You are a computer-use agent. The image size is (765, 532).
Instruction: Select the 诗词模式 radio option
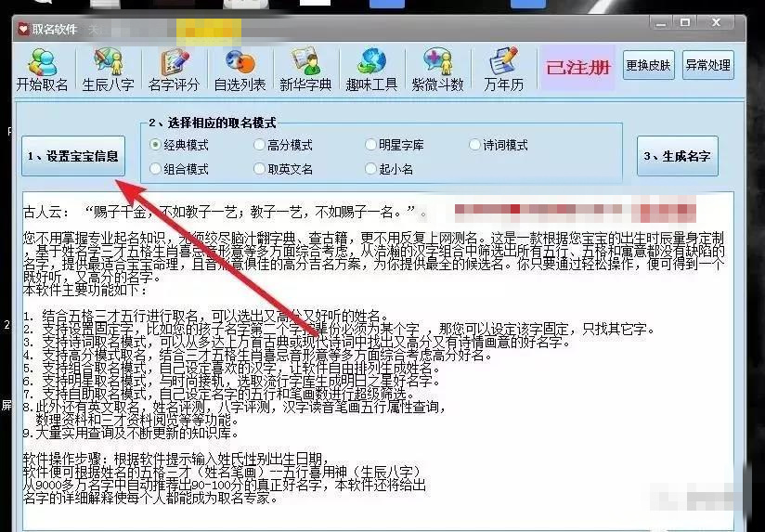pyautogui.click(x=499, y=145)
